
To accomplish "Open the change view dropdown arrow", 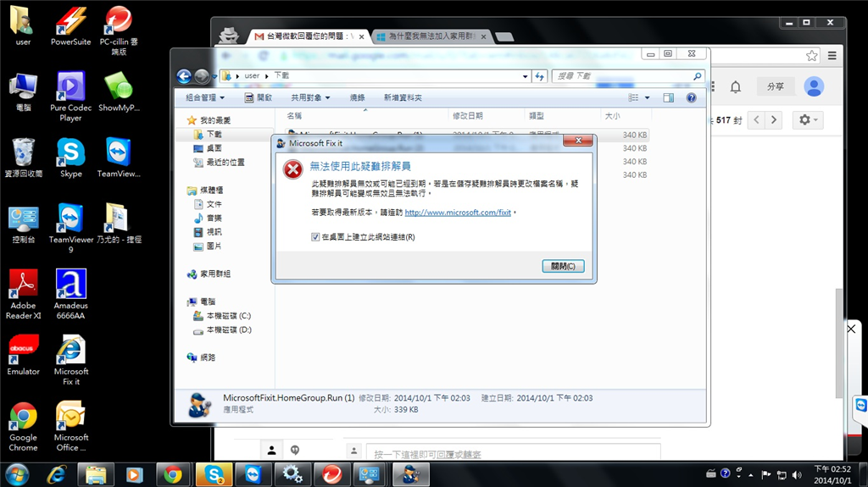I will point(647,97).
